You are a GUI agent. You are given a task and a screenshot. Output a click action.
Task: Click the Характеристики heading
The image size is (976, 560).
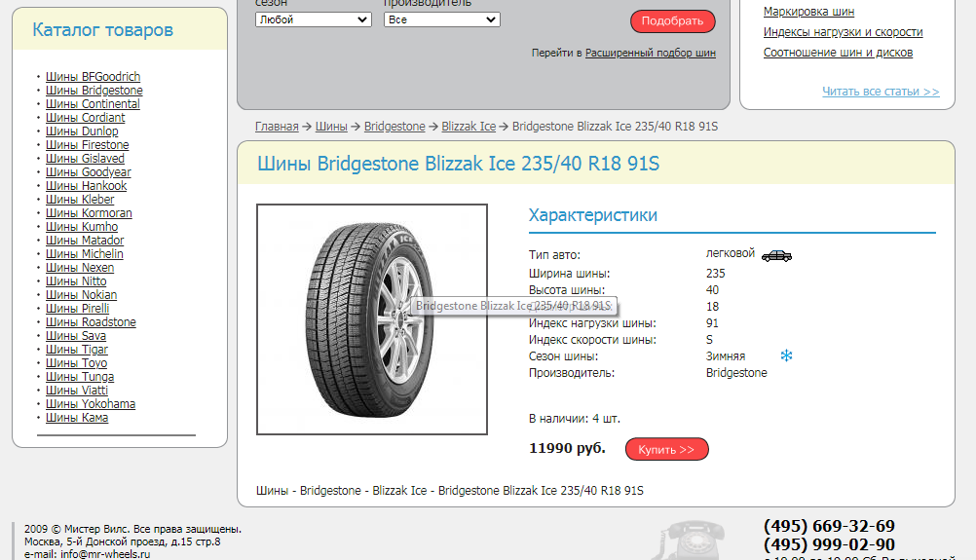coord(592,215)
